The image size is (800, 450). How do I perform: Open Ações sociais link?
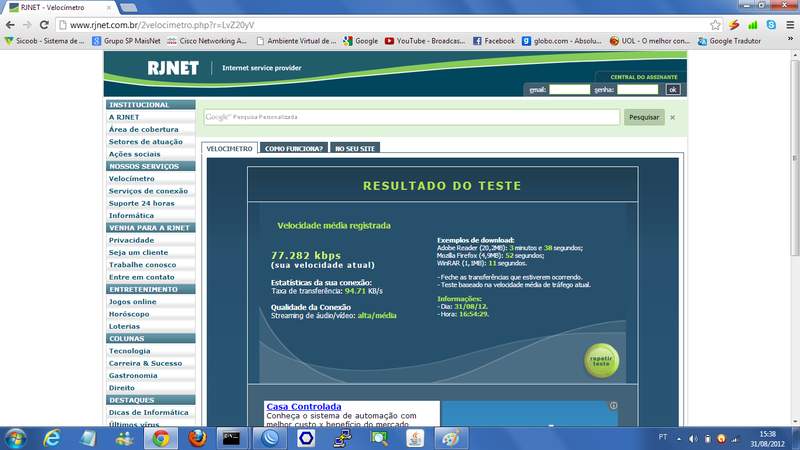click(134, 154)
